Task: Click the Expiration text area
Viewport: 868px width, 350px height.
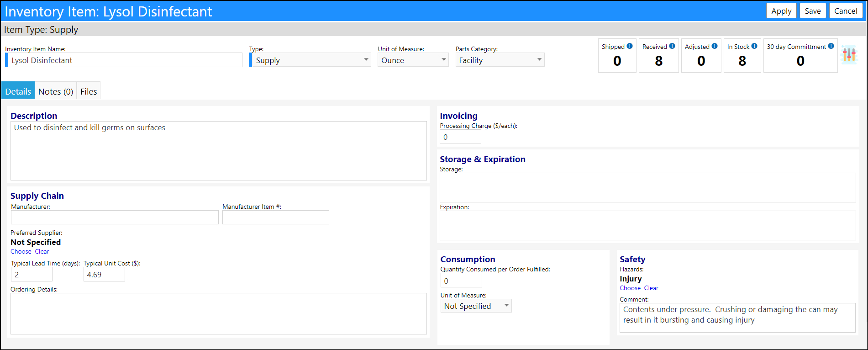Action: pos(648,225)
